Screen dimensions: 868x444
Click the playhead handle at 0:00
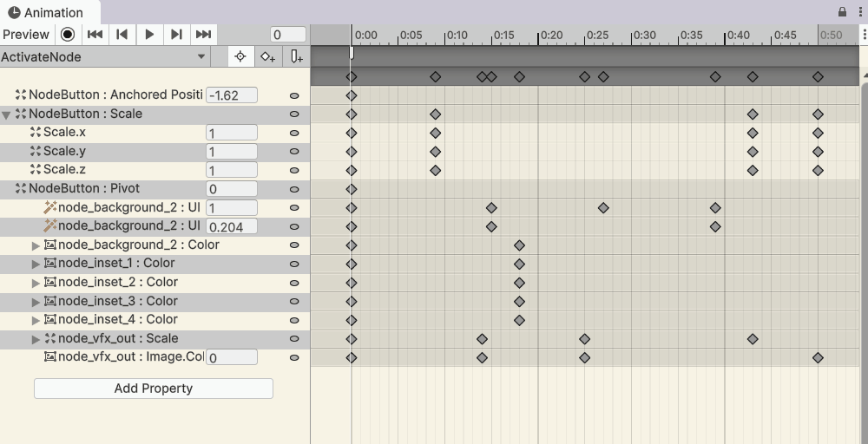[352, 53]
